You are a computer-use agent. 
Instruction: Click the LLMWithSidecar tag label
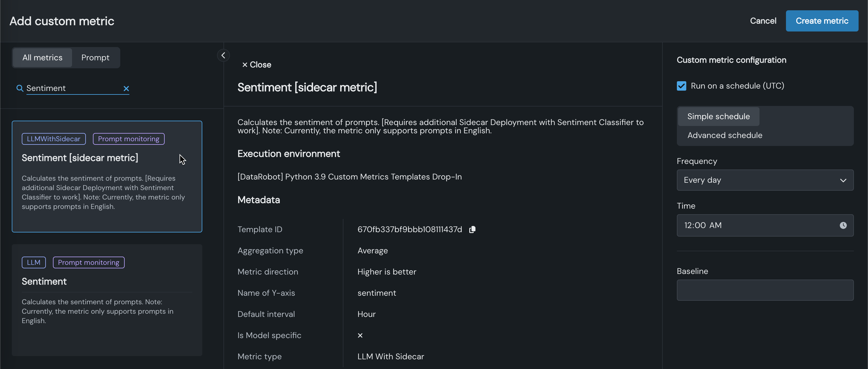[x=54, y=139]
